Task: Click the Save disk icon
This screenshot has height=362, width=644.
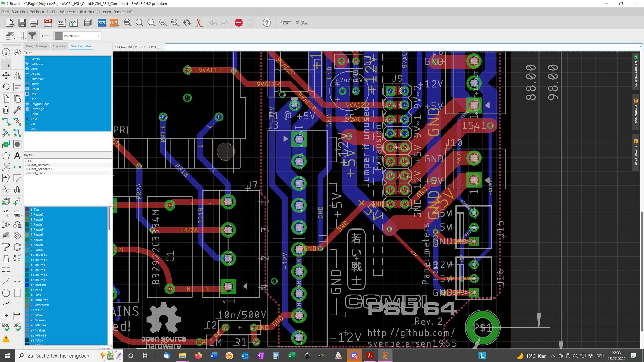Action: 22,23
